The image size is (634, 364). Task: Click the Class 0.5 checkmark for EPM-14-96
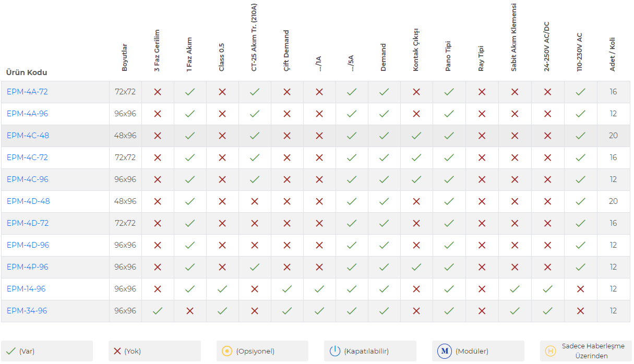click(x=222, y=289)
